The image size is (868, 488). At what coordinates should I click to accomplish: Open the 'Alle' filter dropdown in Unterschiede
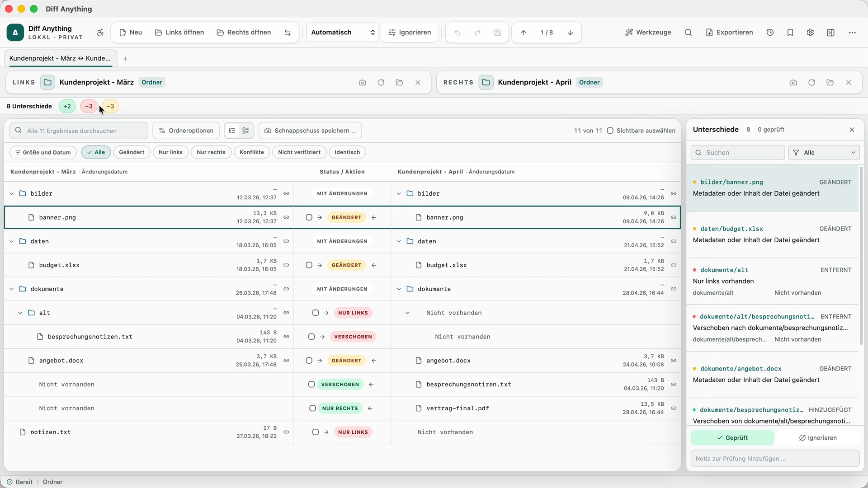coord(824,153)
